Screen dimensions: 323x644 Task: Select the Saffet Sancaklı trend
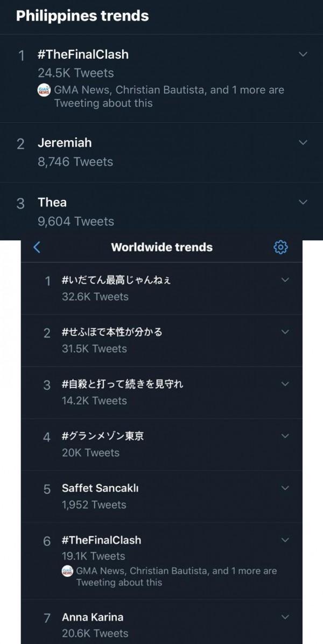101,488
